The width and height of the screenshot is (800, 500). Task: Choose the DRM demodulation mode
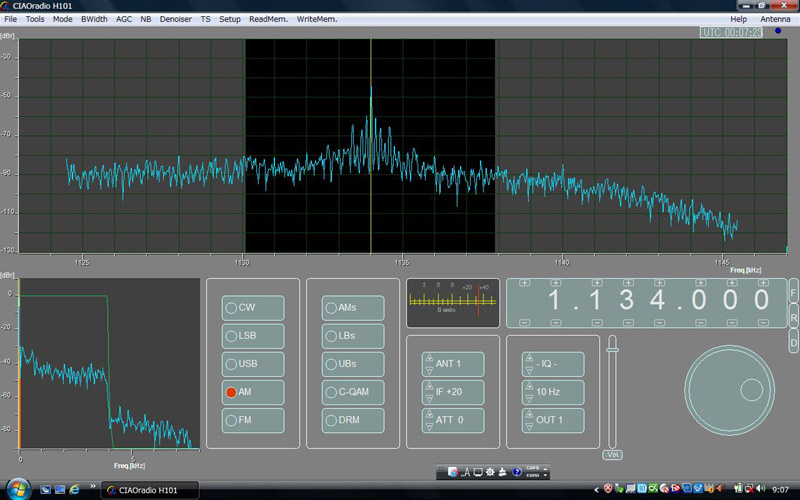point(329,420)
